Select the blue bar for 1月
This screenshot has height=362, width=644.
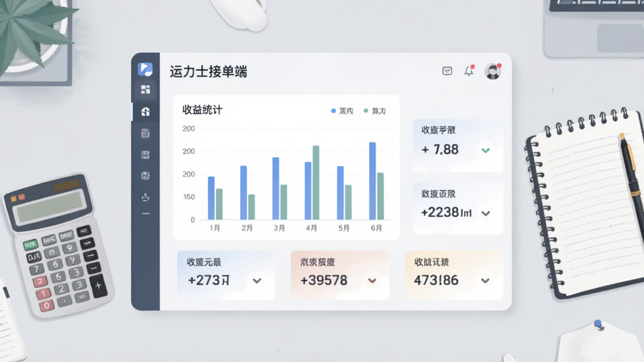point(211,198)
